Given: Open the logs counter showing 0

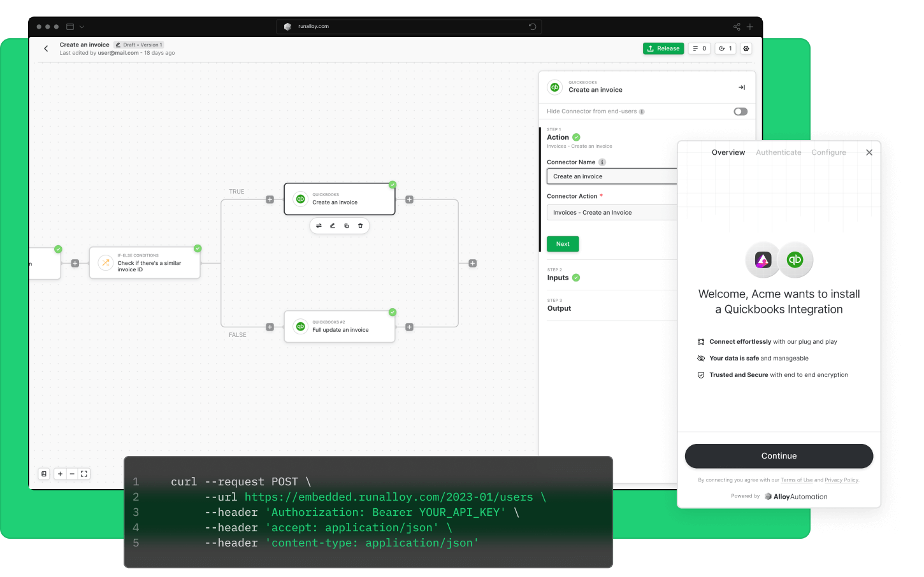Looking at the screenshot, I should point(700,48).
